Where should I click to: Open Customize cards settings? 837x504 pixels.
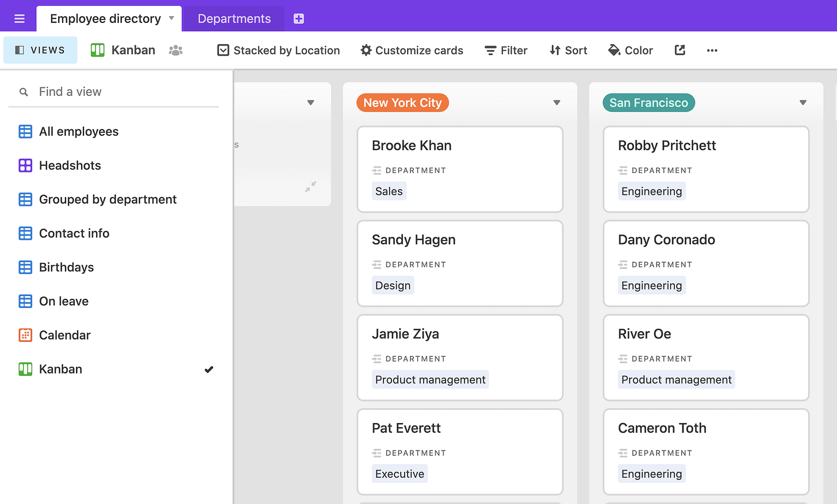(x=411, y=51)
